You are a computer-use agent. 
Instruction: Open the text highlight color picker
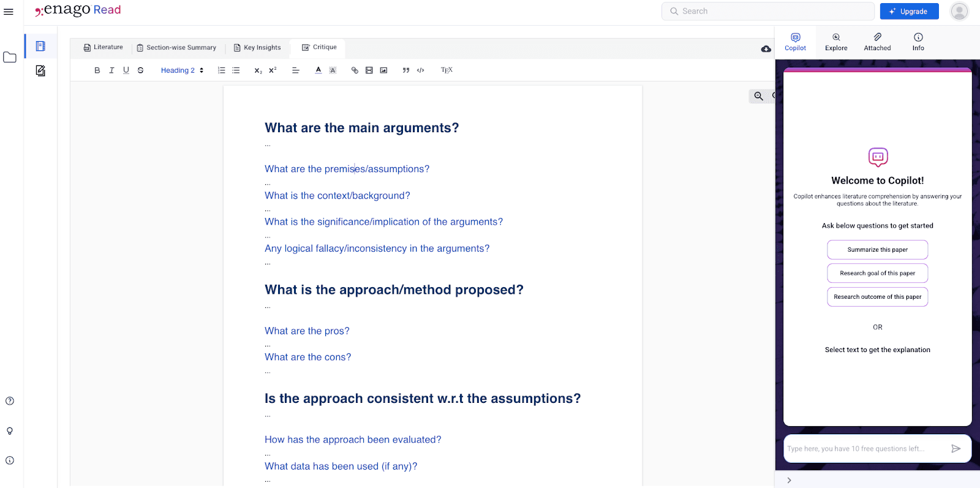click(333, 70)
